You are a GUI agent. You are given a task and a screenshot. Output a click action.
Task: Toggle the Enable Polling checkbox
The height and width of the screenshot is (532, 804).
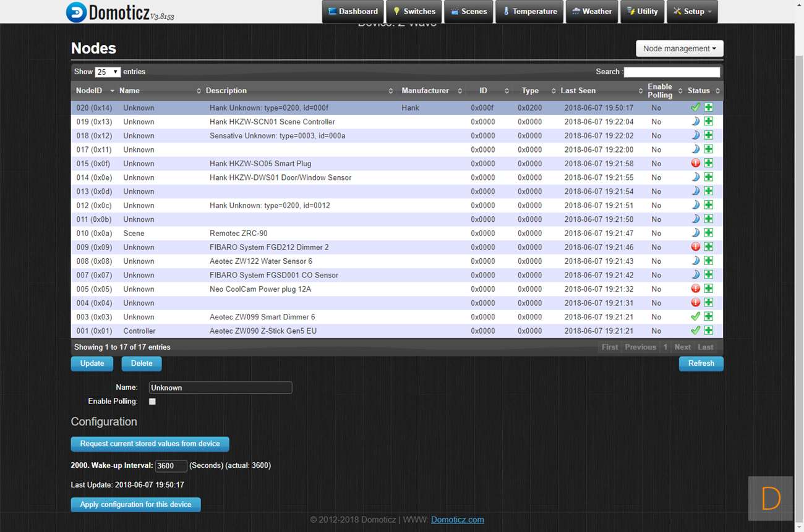point(152,402)
